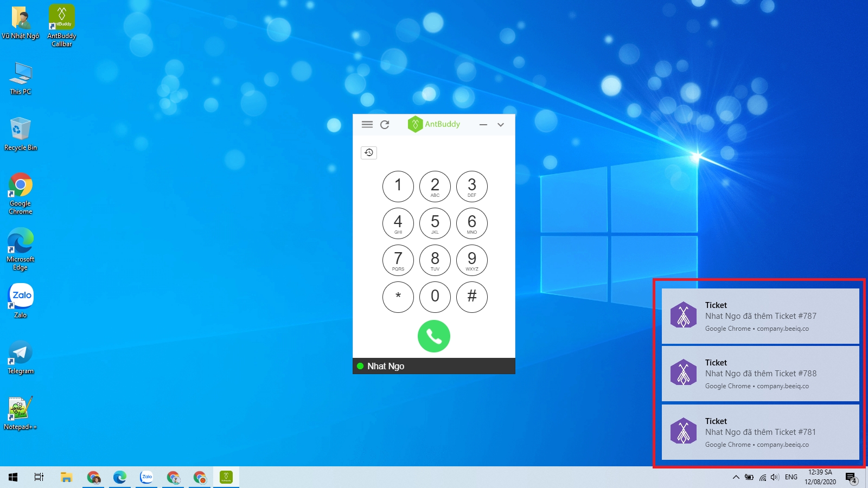Open Zalo desktop shortcut
Image resolution: width=868 pixels, height=488 pixels.
(x=21, y=300)
